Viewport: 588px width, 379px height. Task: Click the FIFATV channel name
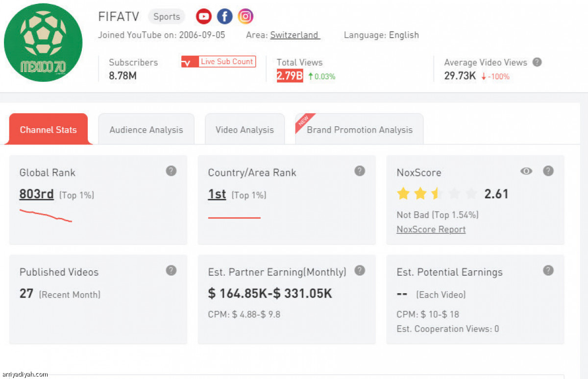pyautogui.click(x=119, y=17)
